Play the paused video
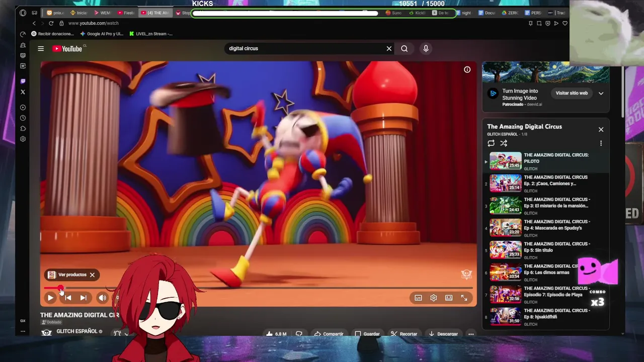 tap(50, 298)
